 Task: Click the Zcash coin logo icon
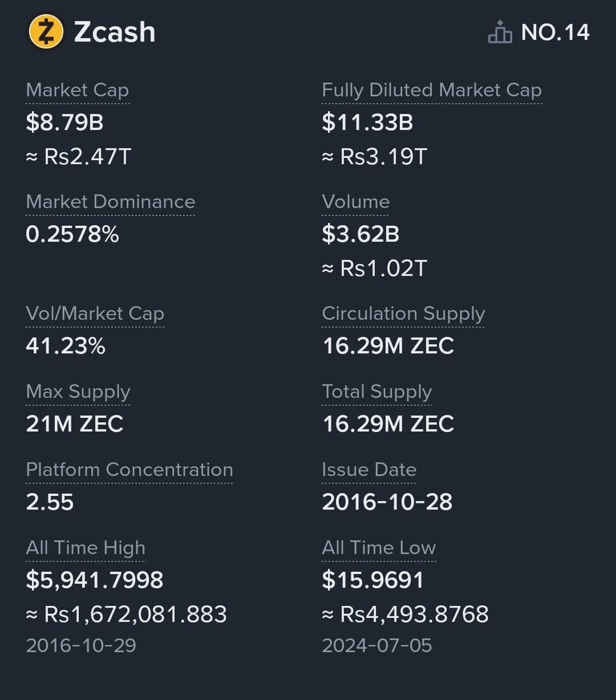click(46, 32)
